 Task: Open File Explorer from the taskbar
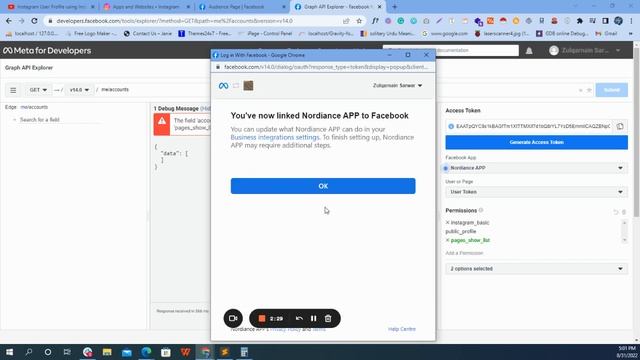(x=107, y=352)
